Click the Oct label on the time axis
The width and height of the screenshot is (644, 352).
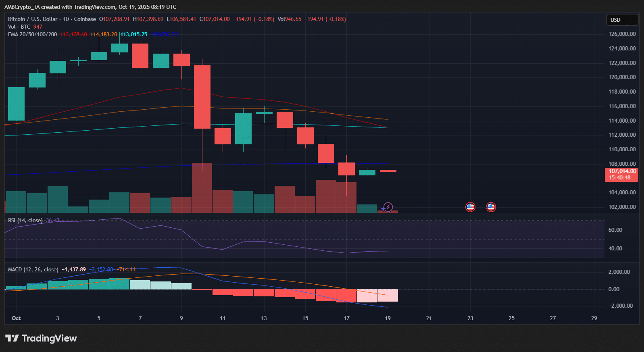pyautogui.click(x=16, y=318)
